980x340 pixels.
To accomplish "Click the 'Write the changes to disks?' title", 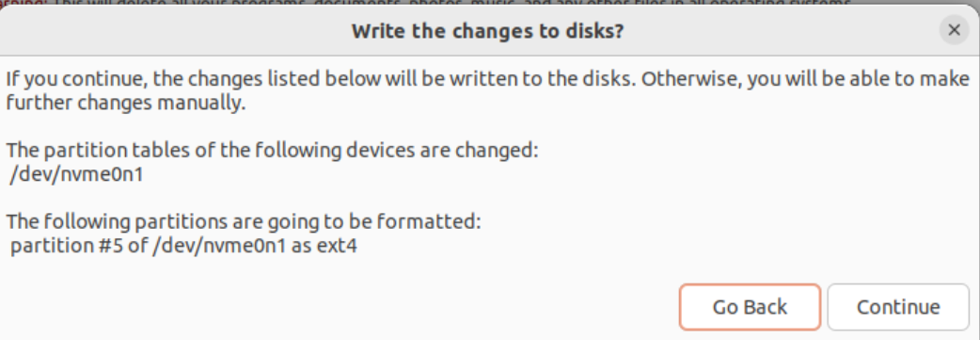I will click(x=487, y=31).
